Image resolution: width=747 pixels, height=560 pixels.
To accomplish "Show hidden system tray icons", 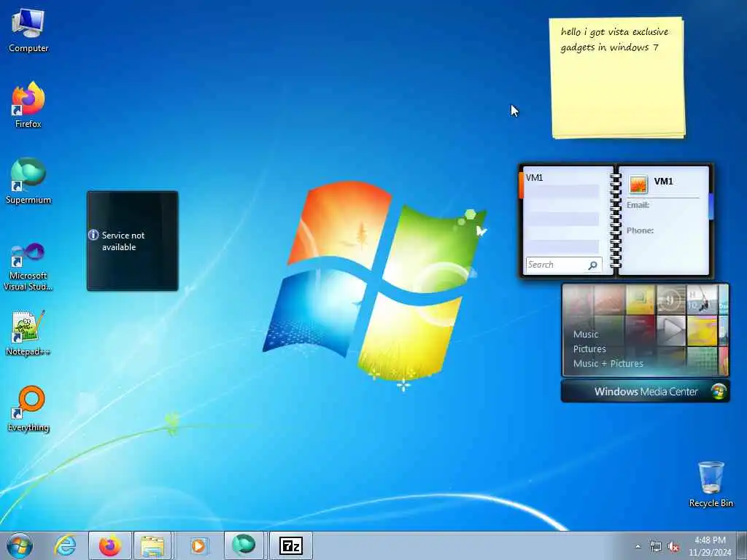I will click(x=638, y=547).
